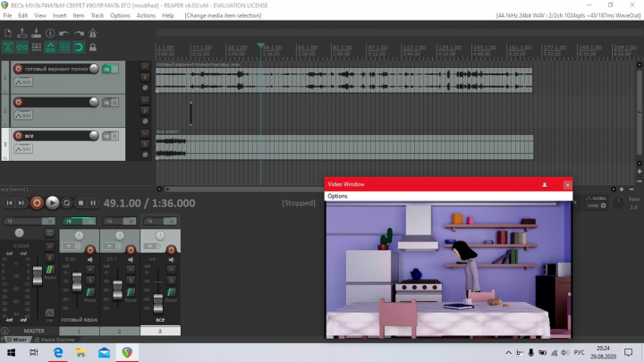The image size is (644, 362).
Task: Open the Actions menu
Action: pos(146,15)
